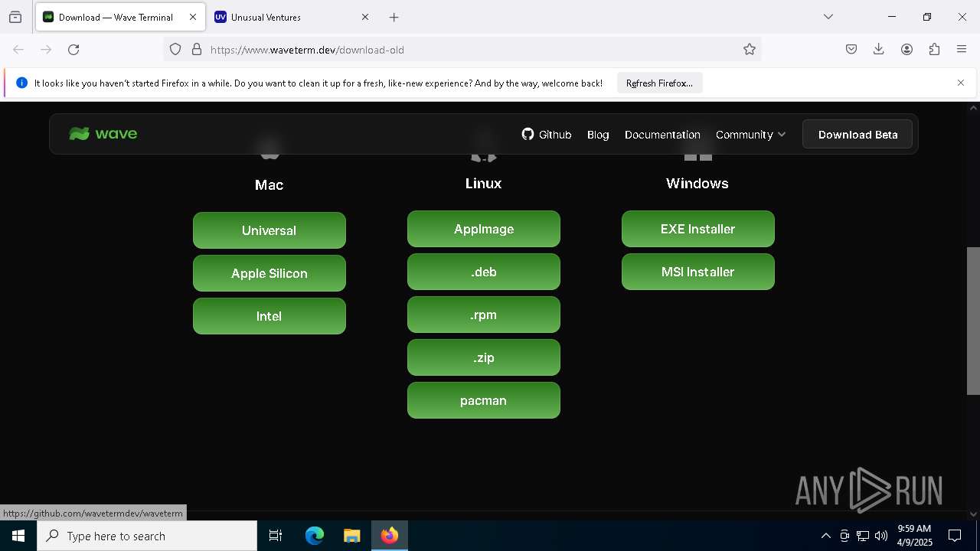This screenshot has height=551, width=980.
Task: Download the pacman package
Action: [484, 400]
